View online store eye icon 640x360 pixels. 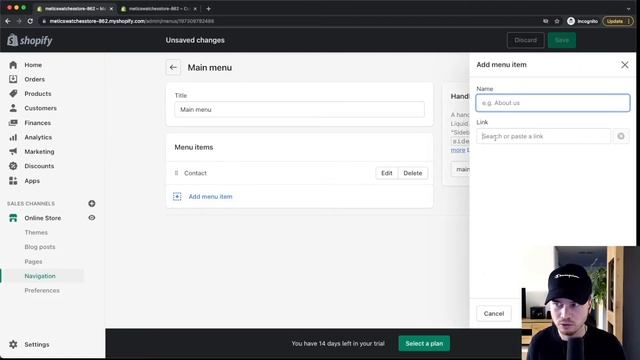(92, 218)
